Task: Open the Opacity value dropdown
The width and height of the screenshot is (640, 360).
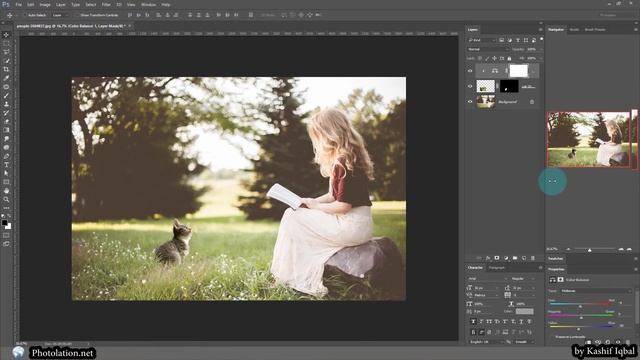Action: click(x=541, y=49)
